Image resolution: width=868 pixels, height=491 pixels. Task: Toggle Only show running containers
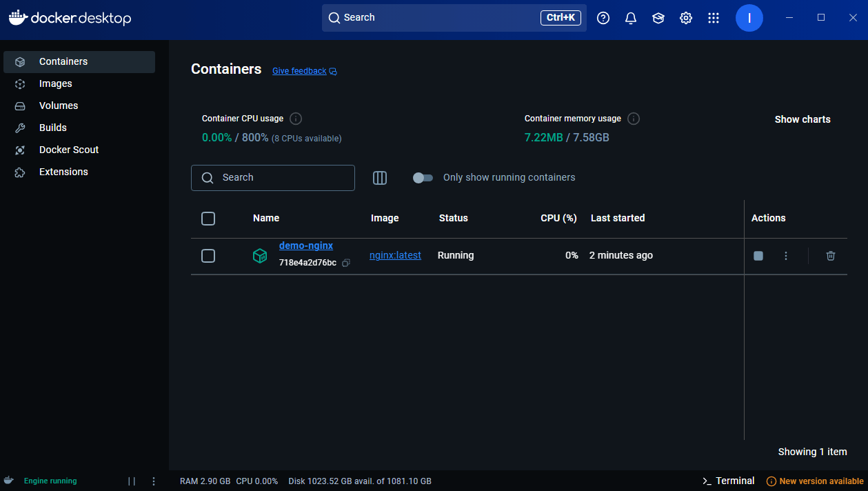point(423,178)
